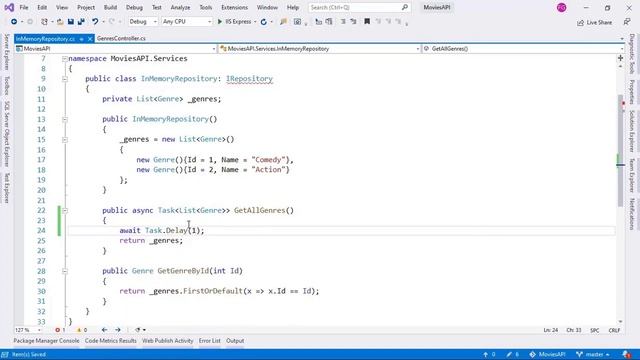Open the InMemoryRepository type navigation dropdown

coord(320,49)
